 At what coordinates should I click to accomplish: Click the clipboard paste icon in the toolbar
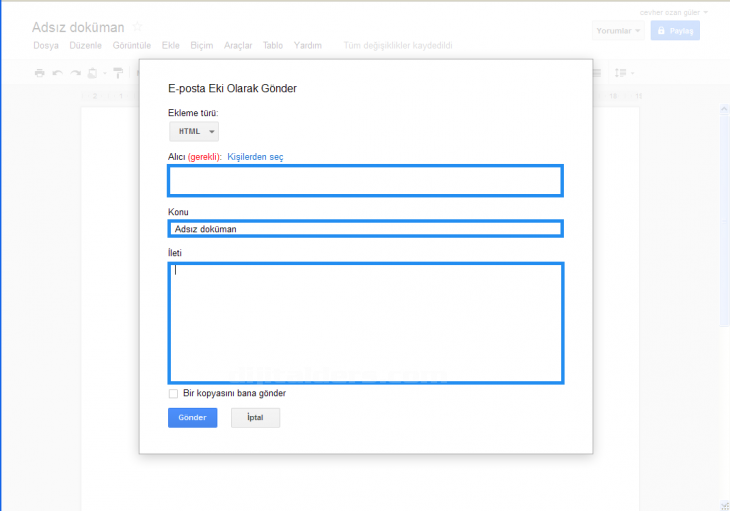click(x=93, y=73)
